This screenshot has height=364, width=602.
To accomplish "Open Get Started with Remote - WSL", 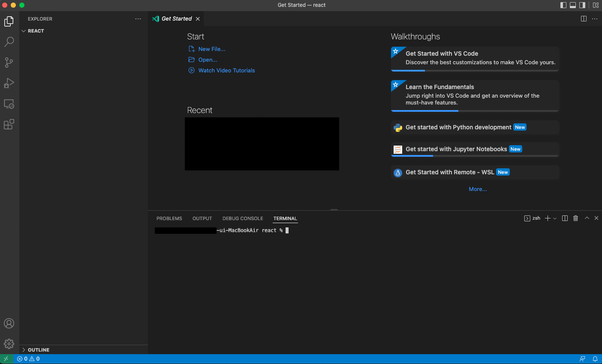I will [475, 172].
